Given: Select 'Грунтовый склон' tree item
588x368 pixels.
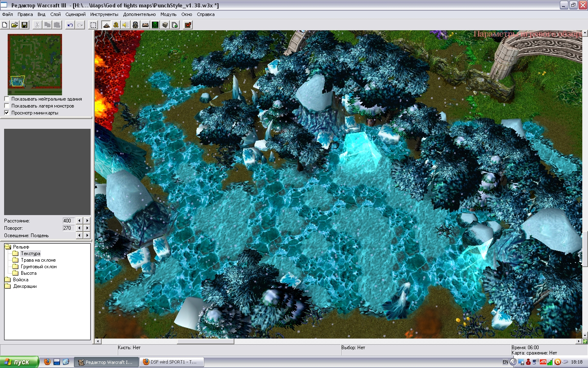Looking at the screenshot, I should point(38,267).
